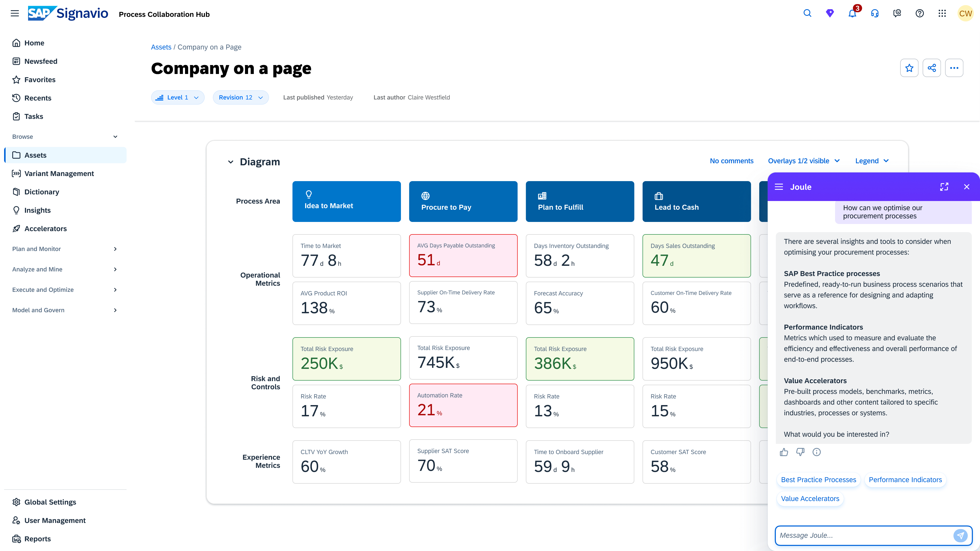Click the headset support icon
Image resolution: width=980 pixels, height=551 pixels.
pyautogui.click(x=875, y=14)
